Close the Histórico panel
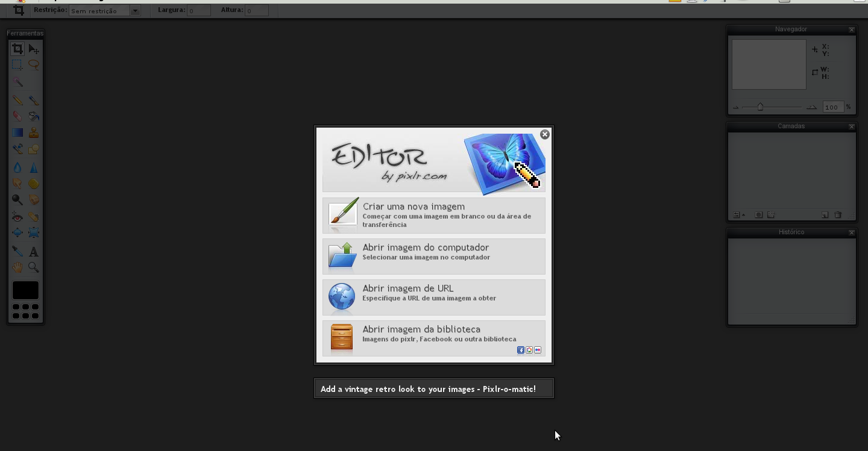Image resolution: width=868 pixels, height=451 pixels. tap(852, 232)
